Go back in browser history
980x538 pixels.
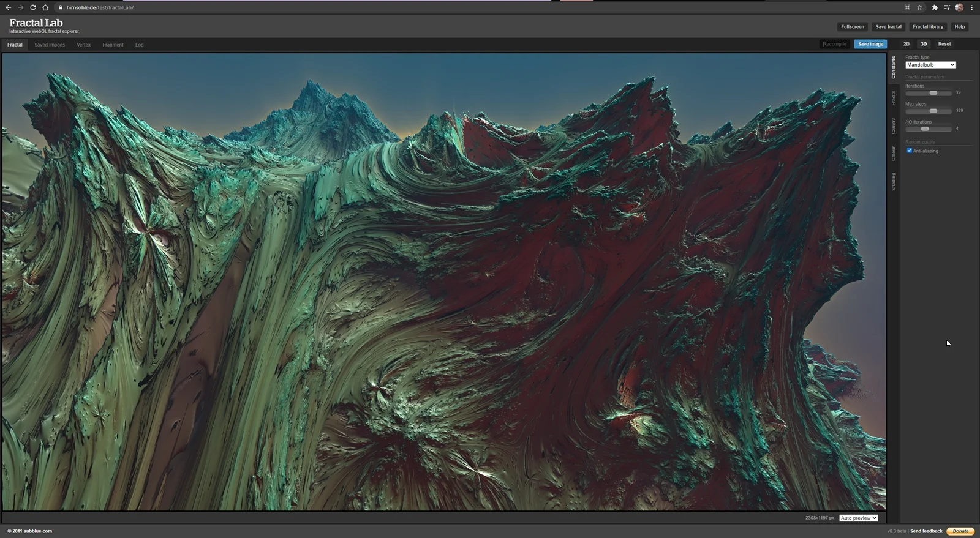pos(8,7)
